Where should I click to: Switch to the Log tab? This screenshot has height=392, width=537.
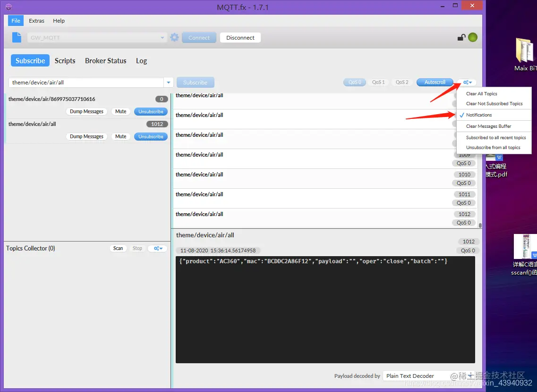(x=141, y=60)
